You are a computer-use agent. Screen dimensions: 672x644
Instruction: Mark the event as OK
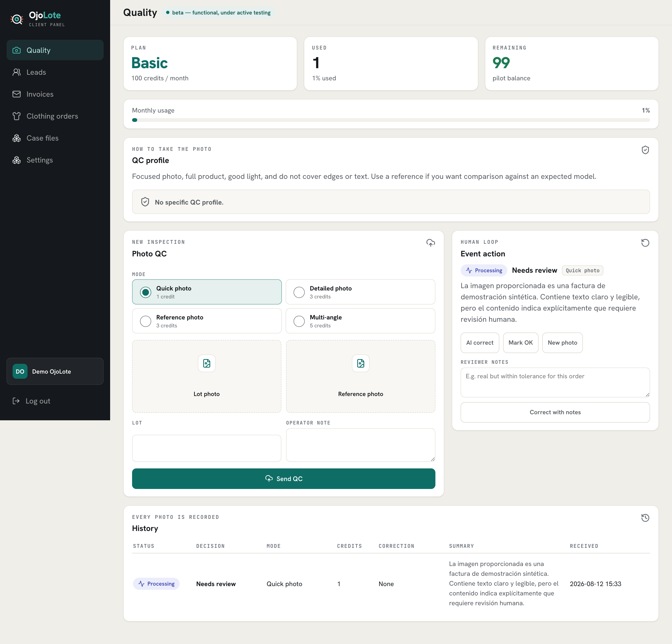(x=521, y=343)
